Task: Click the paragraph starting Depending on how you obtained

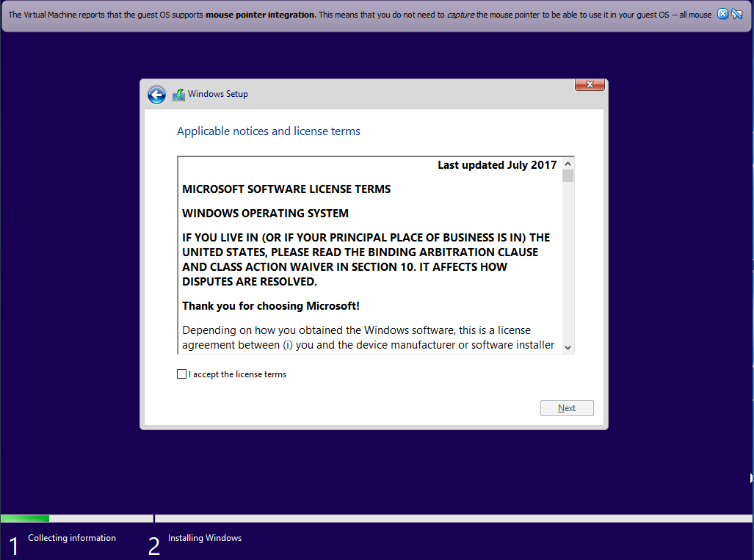Action: (369, 338)
